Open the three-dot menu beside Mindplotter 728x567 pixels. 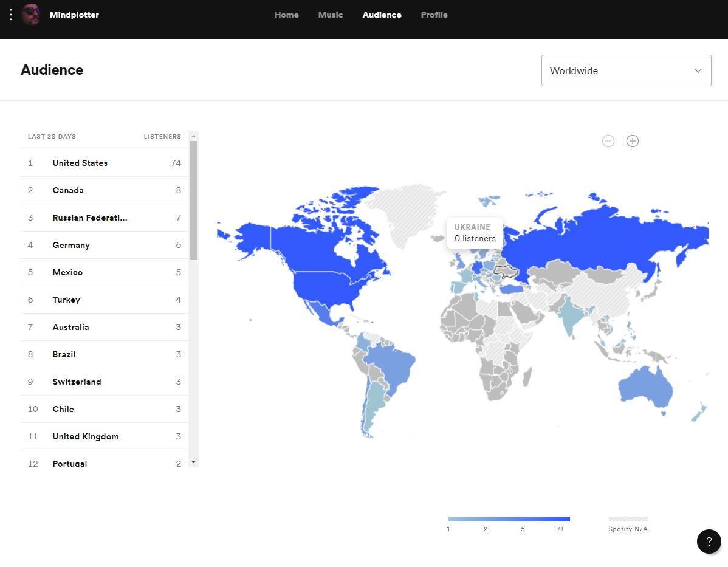(11, 15)
